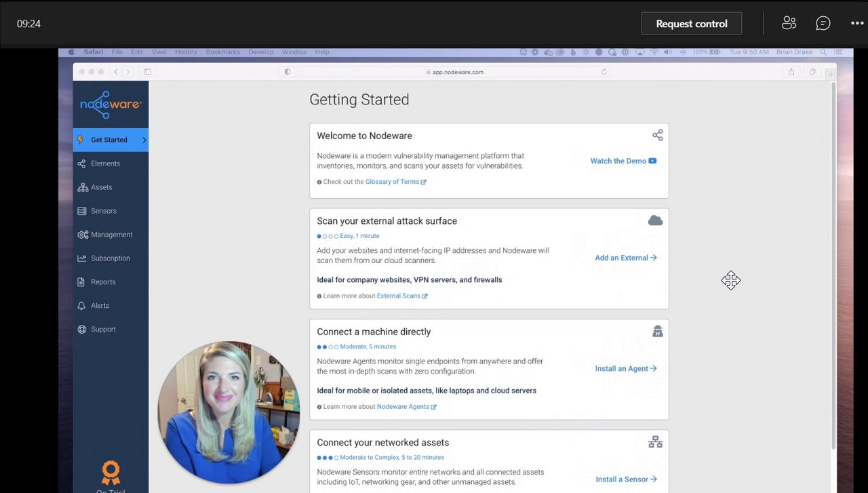Click the Install a Sensor link
The width and height of the screenshot is (868, 493).
(626, 479)
